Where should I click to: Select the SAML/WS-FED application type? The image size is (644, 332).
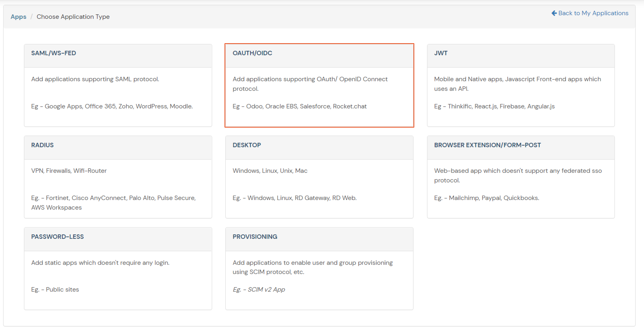click(118, 85)
